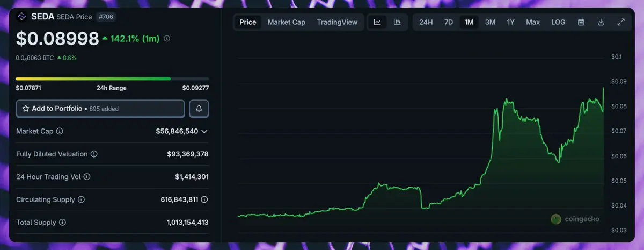The image size is (644, 250).
Task: Click the $0.09277 range high value
Action: (x=195, y=88)
